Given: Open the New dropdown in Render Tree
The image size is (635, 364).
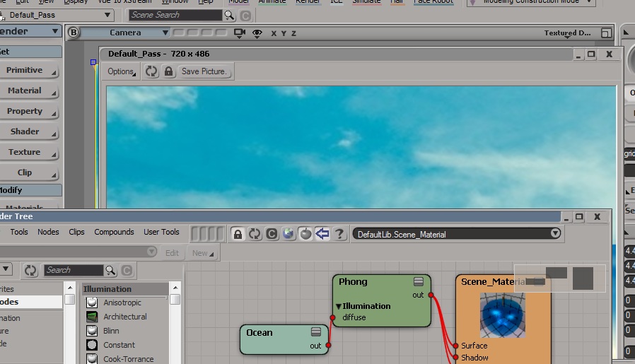Looking at the screenshot, I should (x=202, y=253).
